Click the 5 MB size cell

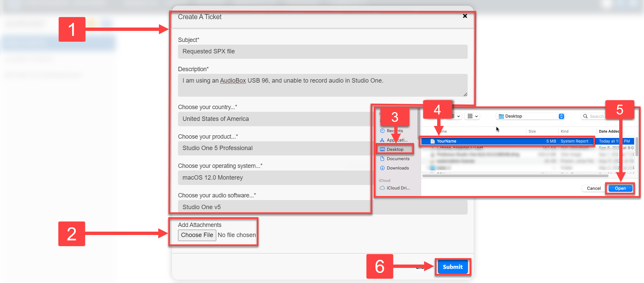[x=551, y=141]
